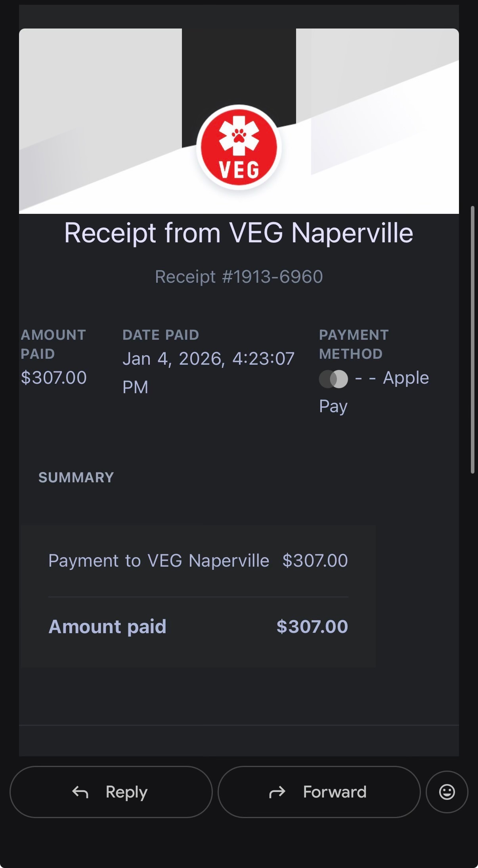This screenshot has width=478, height=868.
Task: Forward the VEG Naperville receipt email
Action: 319,792
